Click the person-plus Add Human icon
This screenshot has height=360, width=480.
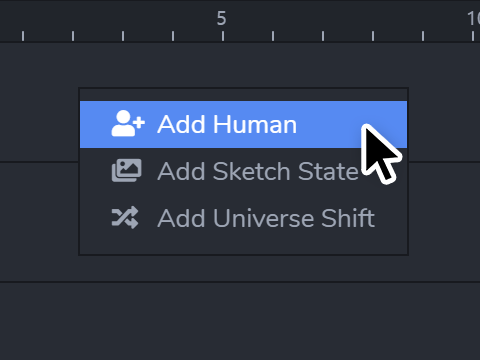[x=128, y=124]
